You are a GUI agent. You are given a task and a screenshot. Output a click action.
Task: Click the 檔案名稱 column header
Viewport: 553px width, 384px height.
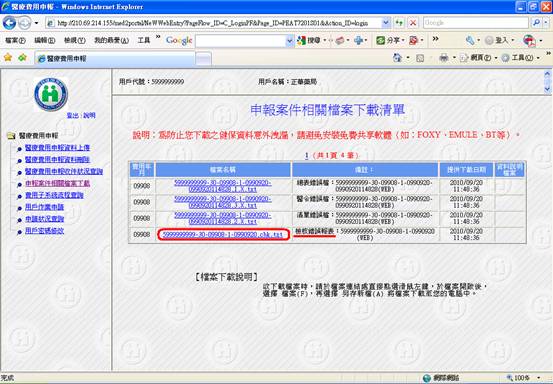[x=223, y=170]
